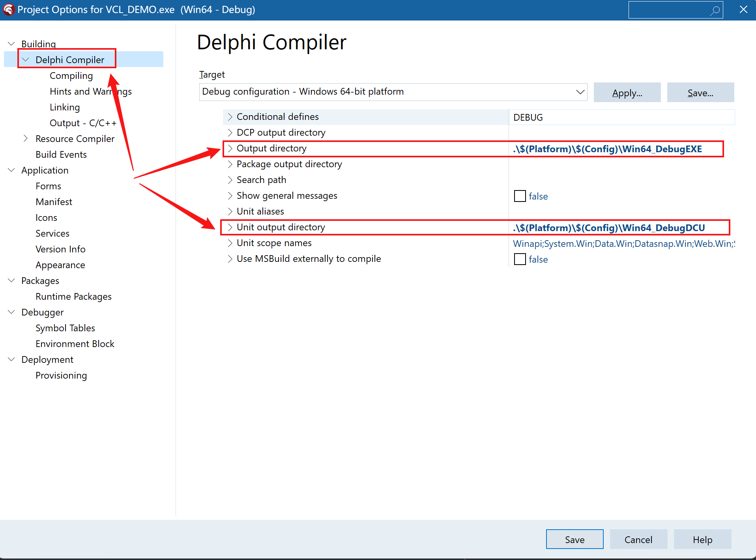The width and height of the screenshot is (756, 560).
Task: Expand the Conditional defines row
Action: (230, 117)
